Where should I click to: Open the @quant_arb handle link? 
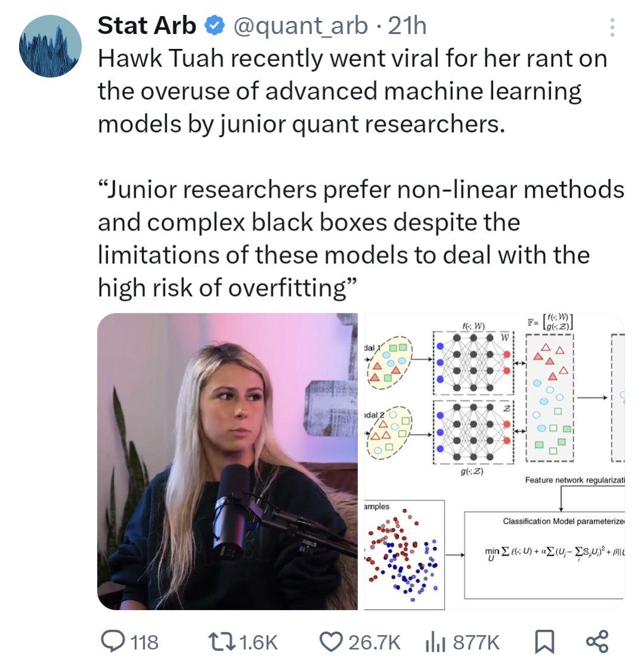pos(301,26)
